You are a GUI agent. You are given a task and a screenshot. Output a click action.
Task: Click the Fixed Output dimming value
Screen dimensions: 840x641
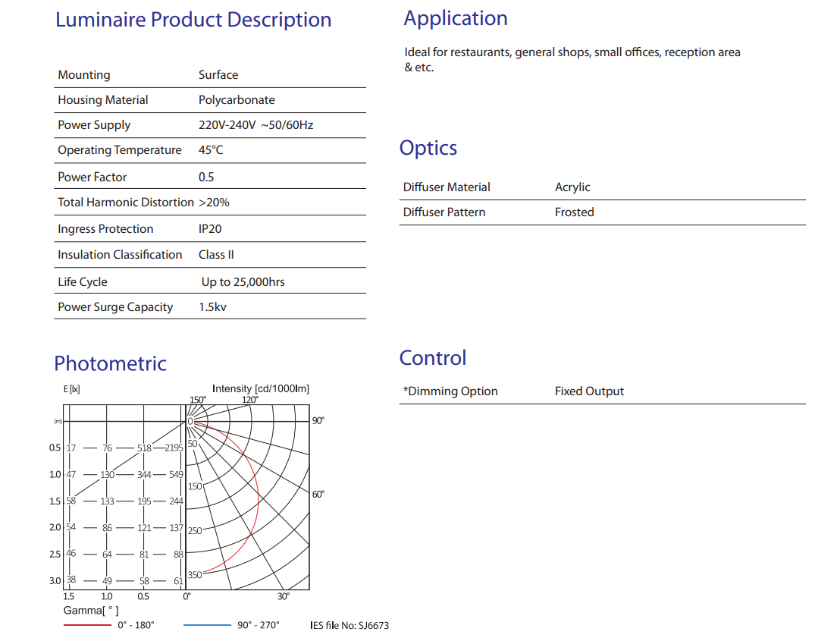click(x=589, y=391)
